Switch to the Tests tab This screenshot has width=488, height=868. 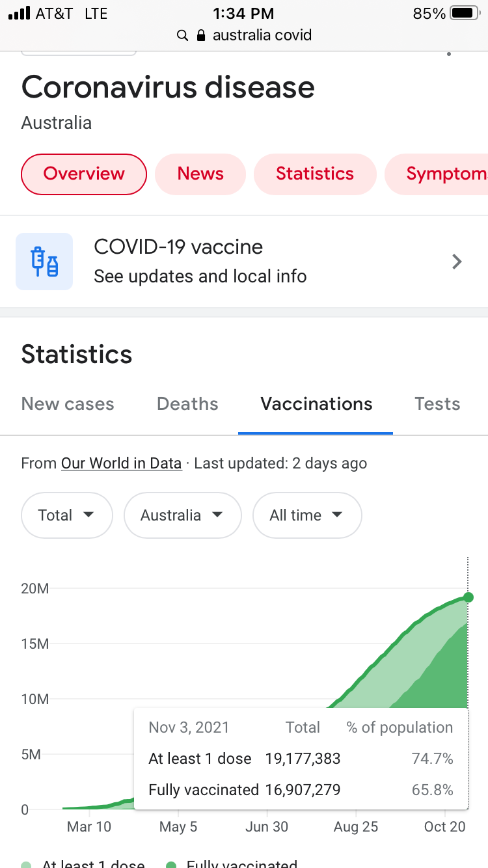(x=437, y=404)
